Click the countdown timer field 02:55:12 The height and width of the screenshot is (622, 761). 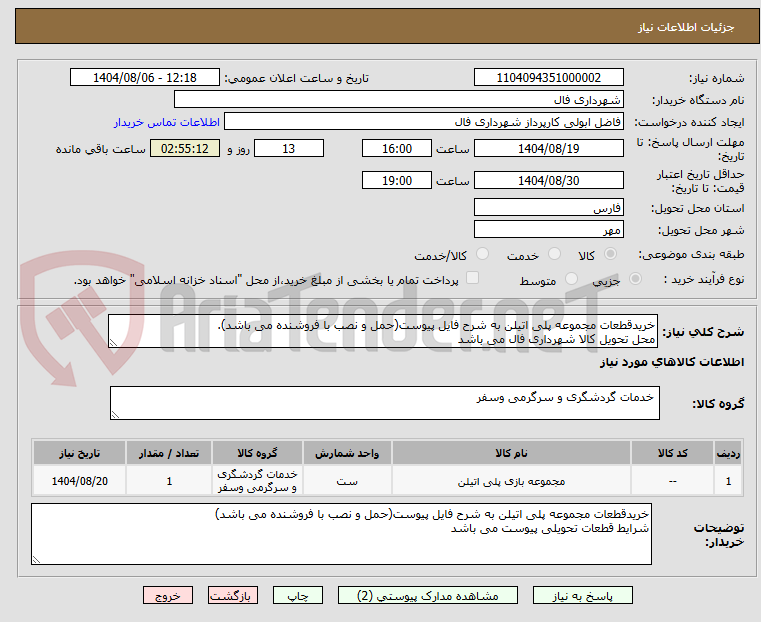184,148
